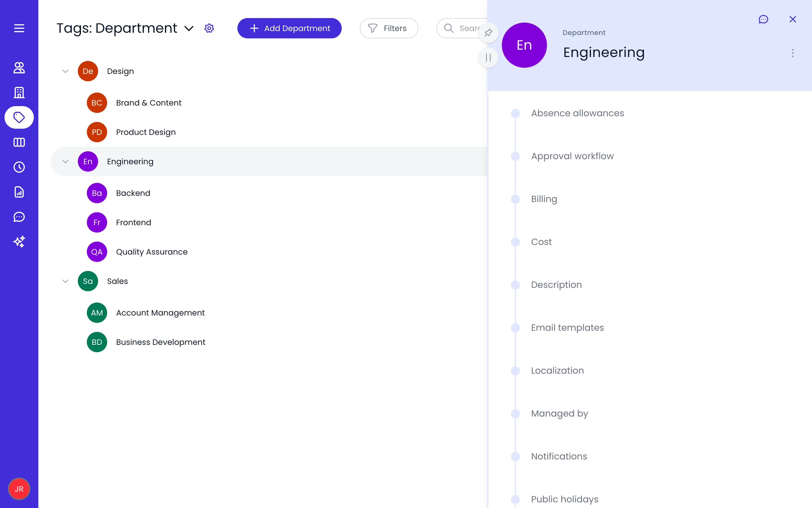The width and height of the screenshot is (812, 508).
Task: Open Description section
Action: point(556,285)
